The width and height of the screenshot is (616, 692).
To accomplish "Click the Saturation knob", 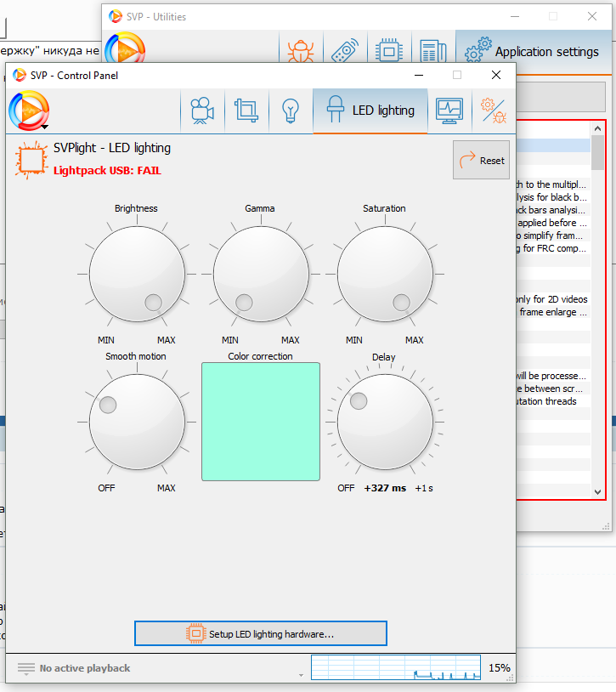I will click(384, 274).
